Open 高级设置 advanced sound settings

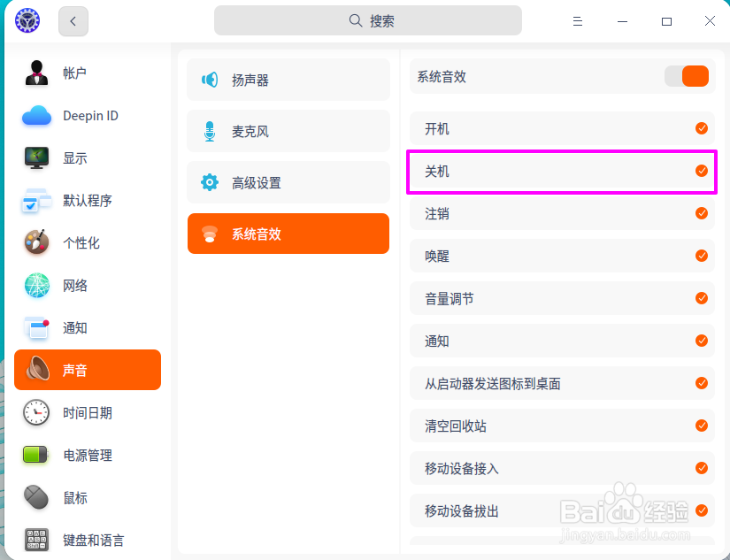tap(288, 182)
